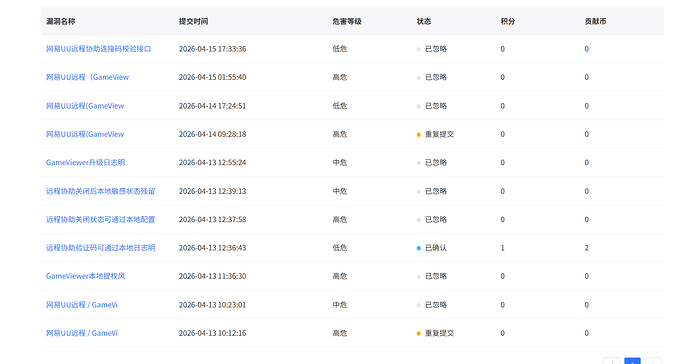The height and width of the screenshot is (364, 690).
Task: Click the 危害等级 column header
Action: click(x=347, y=21)
